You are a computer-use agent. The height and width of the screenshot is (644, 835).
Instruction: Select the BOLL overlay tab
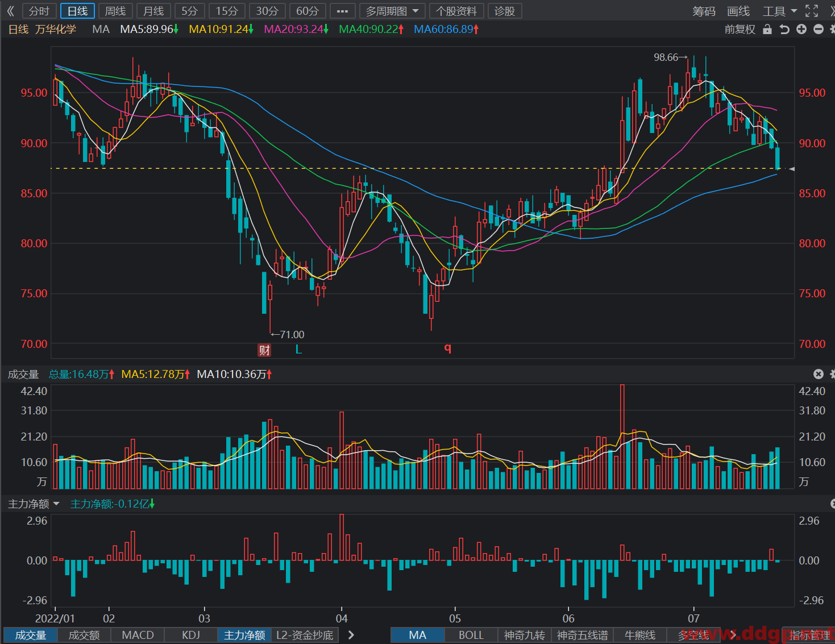[471, 635]
